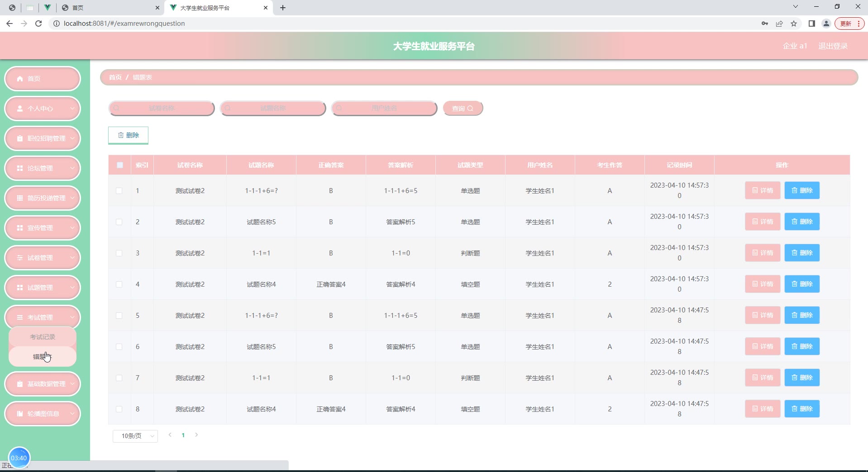Delete row 1 with its 删除 button
The image size is (868, 472).
pos(802,190)
